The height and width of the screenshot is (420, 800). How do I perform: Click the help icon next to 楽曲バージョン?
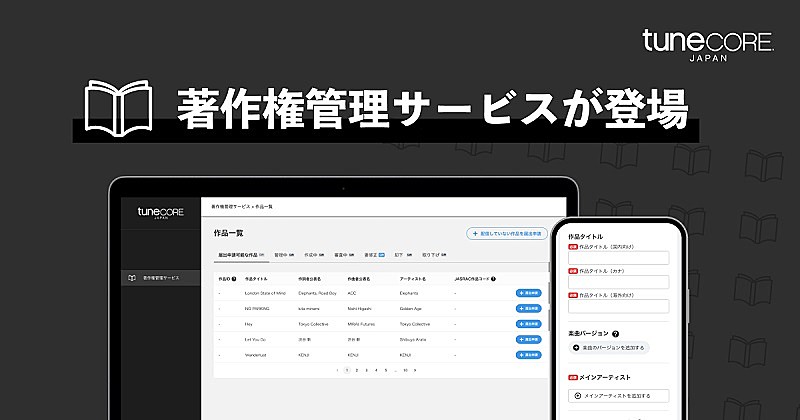pos(615,333)
